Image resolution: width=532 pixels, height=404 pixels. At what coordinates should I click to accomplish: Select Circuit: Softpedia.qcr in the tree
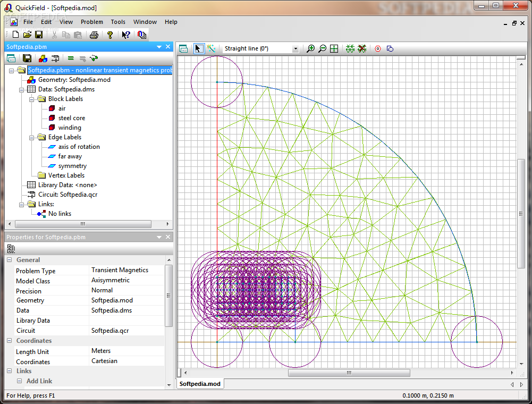pos(67,195)
